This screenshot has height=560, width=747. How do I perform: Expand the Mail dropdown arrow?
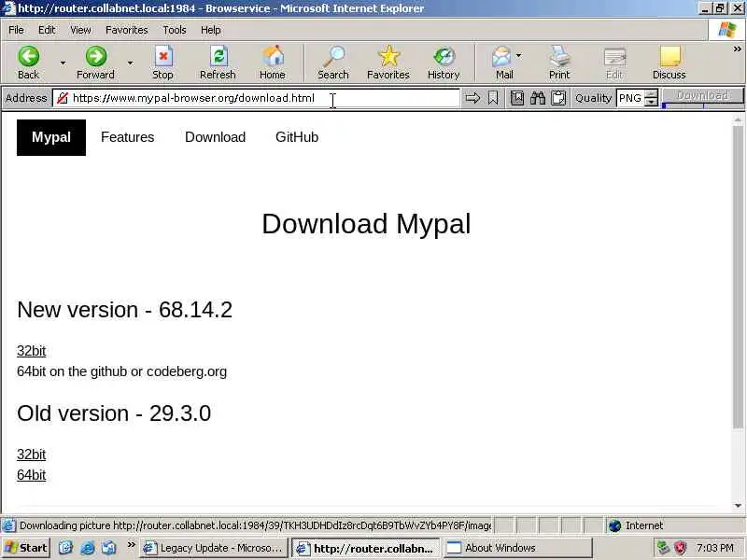tap(519, 56)
